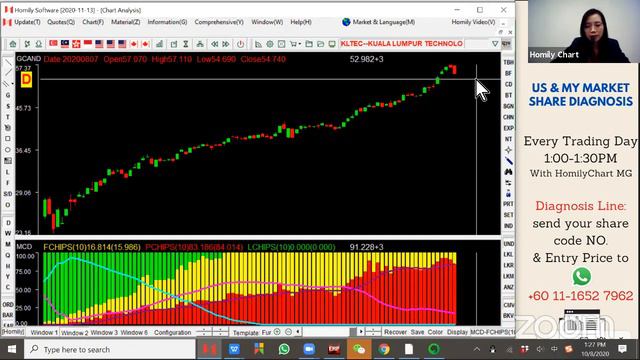
Task: Click the Recover button at bottom
Action: coord(395,332)
